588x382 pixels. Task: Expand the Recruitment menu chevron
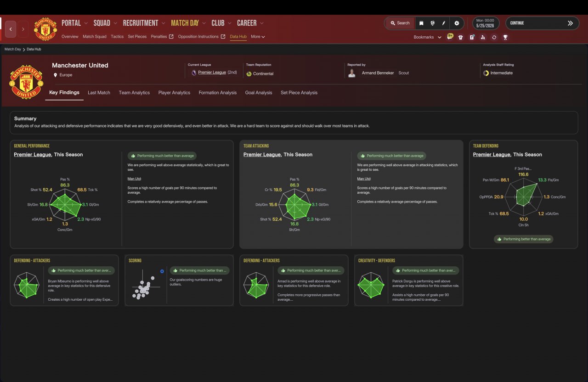[163, 23]
